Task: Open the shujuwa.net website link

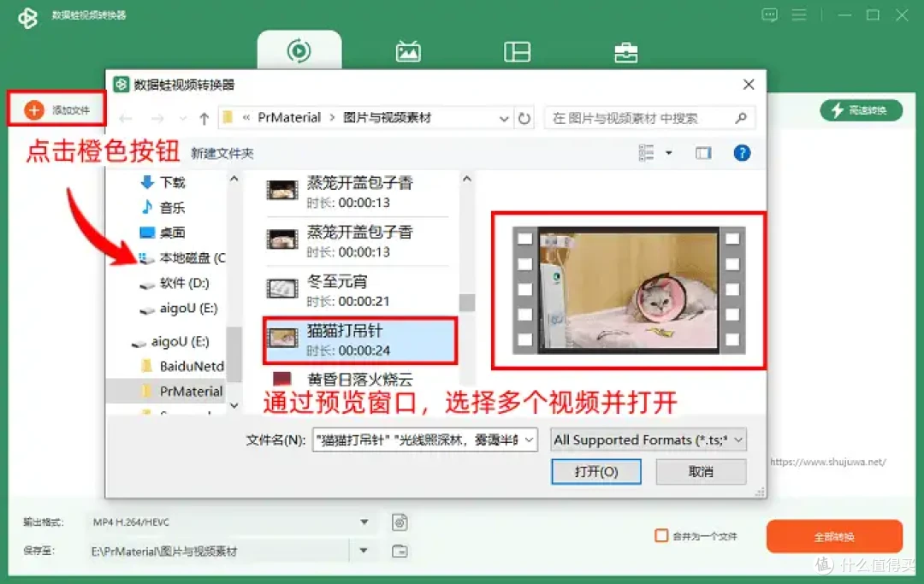Action: pos(827,462)
